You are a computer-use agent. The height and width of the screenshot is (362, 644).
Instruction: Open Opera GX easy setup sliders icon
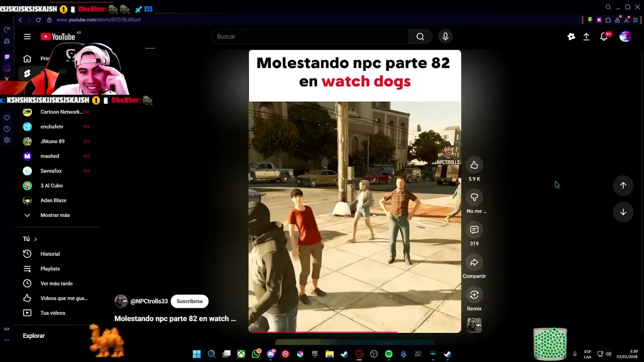(635, 20)
